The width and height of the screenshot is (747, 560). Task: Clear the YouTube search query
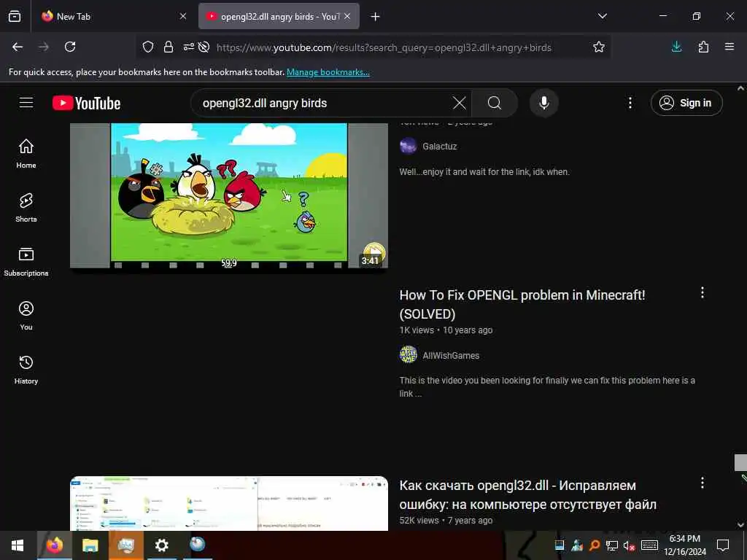coord(460,103)
